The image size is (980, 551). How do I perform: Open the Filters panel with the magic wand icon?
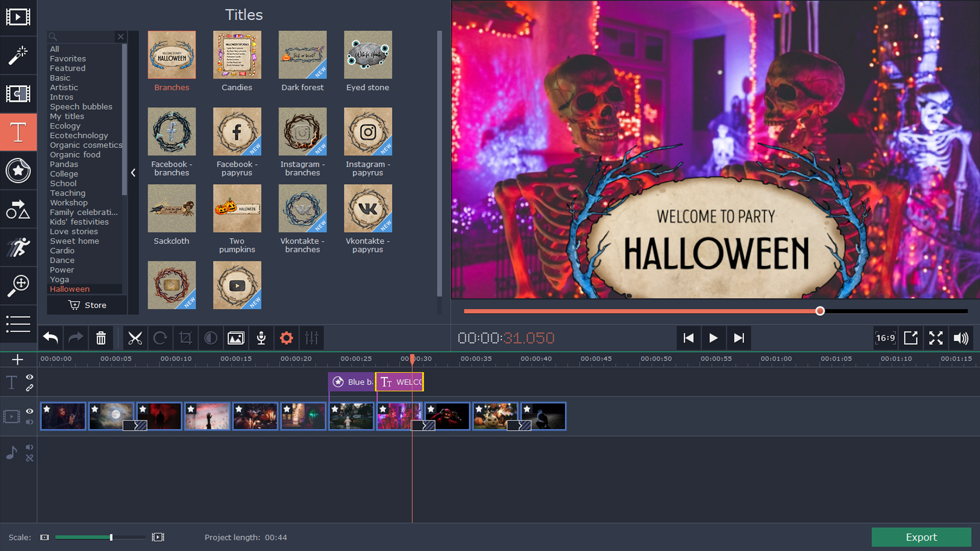point(18,56)
